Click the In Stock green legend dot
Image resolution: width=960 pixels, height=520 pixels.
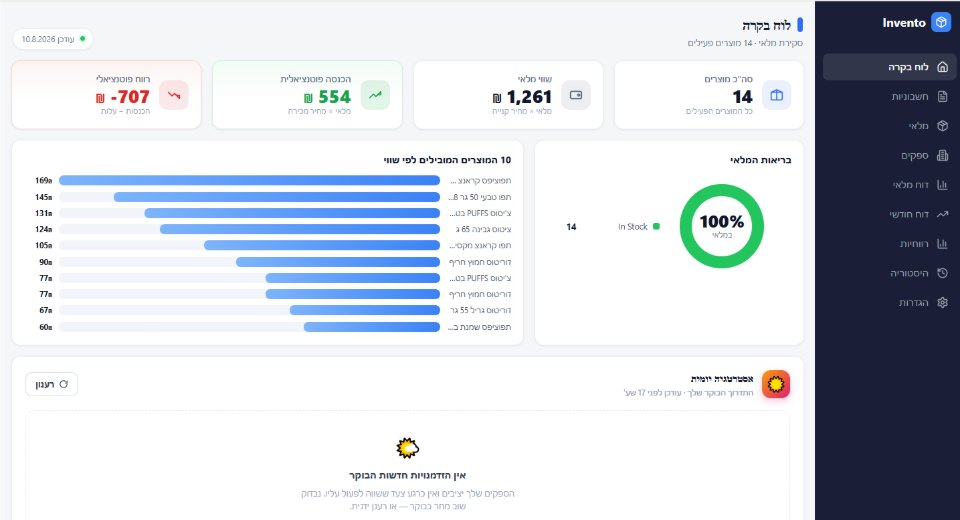pyautogui.click(x=656, y=227)
